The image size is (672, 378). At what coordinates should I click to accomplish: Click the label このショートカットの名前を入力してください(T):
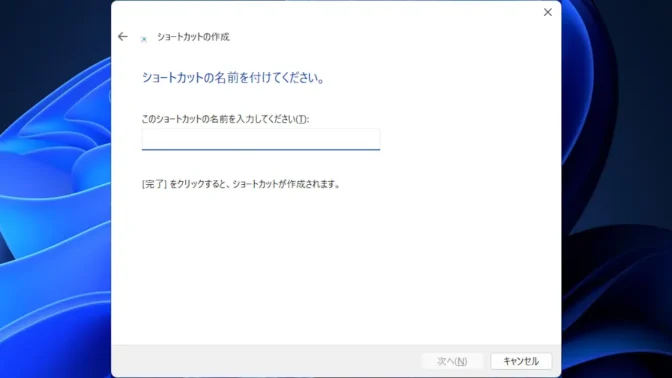tap(225, 119)
